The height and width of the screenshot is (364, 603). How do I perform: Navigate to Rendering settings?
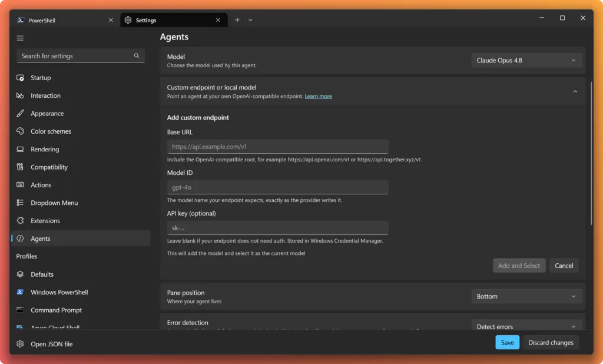(81, 149)
